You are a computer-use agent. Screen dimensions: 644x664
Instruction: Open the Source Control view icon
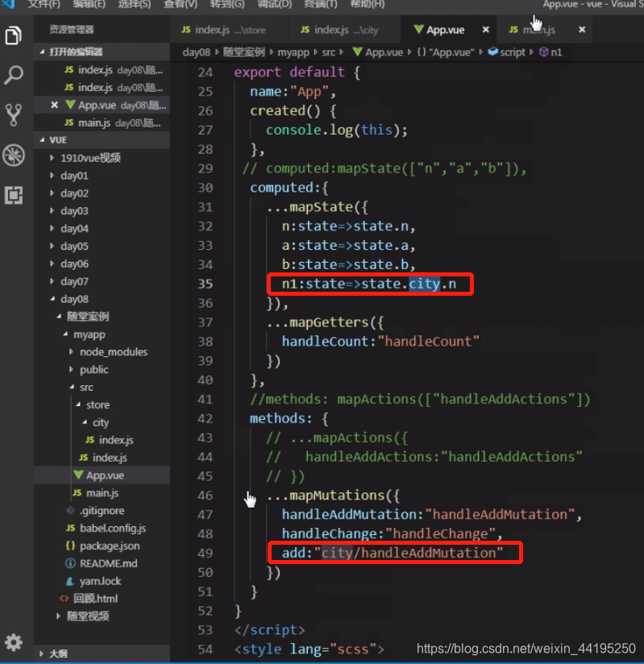[x=14, y=114]
